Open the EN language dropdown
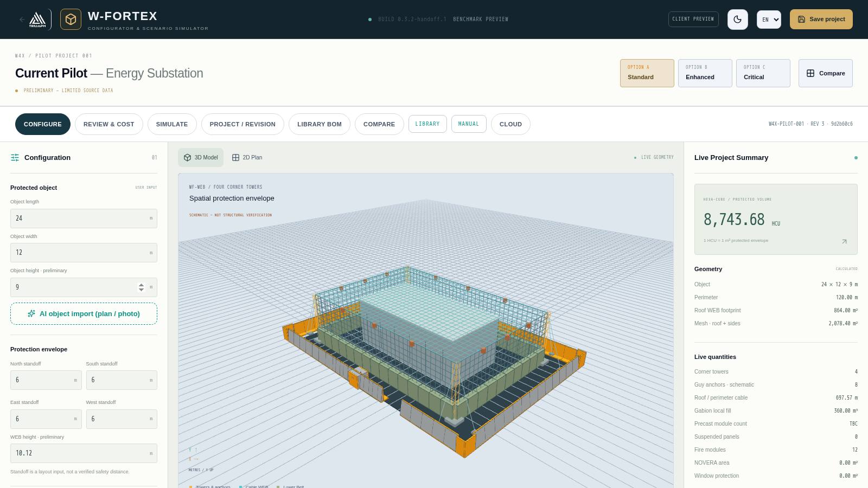Viewport: 868px width, 488px height. pos(769,20)
